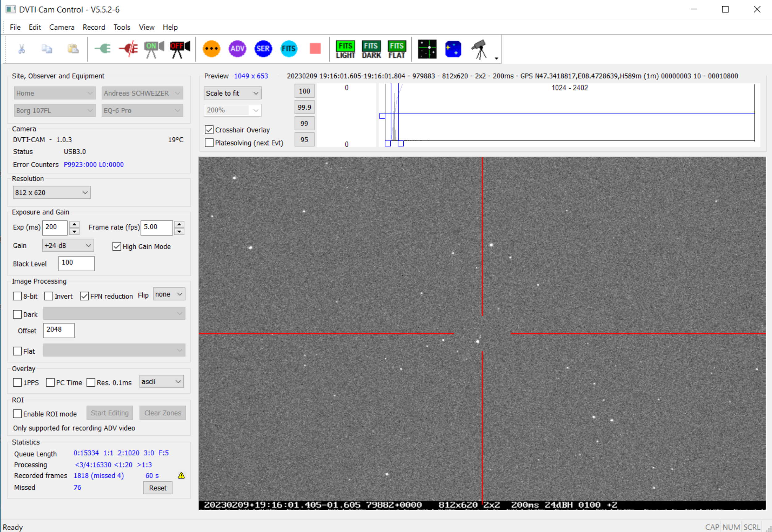Screen dimensions: 772x532
Task: Enable the ROI mode checkbox
Action: point(17,414)
